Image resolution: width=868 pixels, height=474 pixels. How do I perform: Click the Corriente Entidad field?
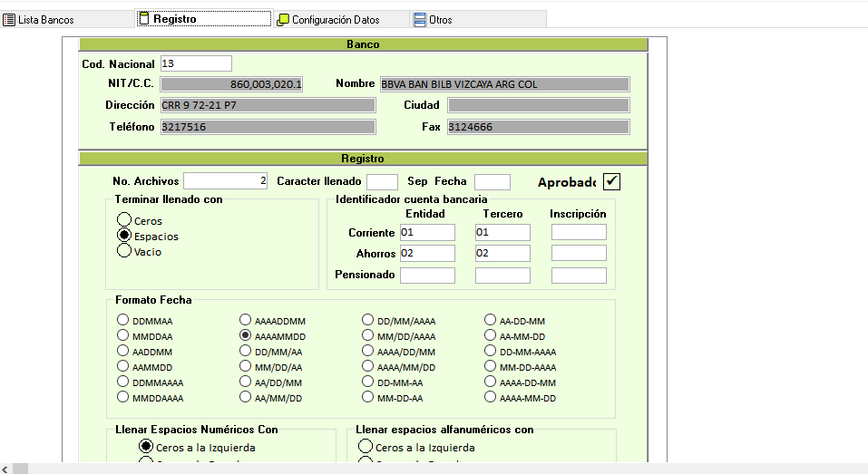(x=427, y=232)
